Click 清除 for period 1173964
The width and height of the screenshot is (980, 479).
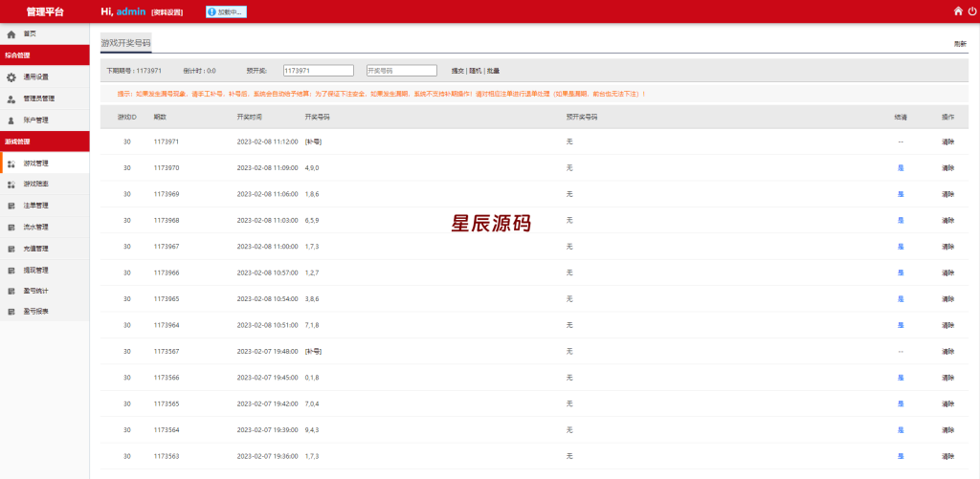948,325
